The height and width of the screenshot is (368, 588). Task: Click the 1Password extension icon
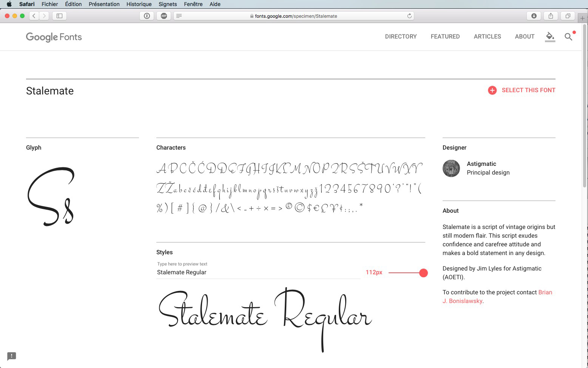click(147, 16)
